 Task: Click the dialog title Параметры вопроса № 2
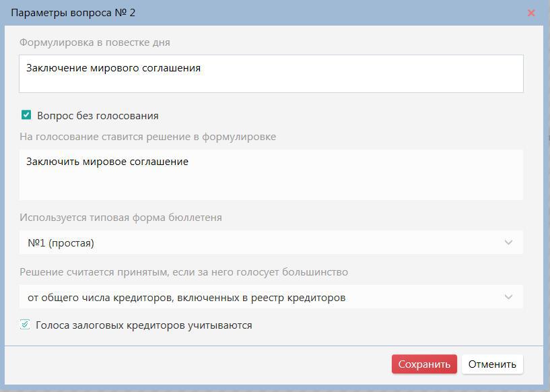click(73, 13)
